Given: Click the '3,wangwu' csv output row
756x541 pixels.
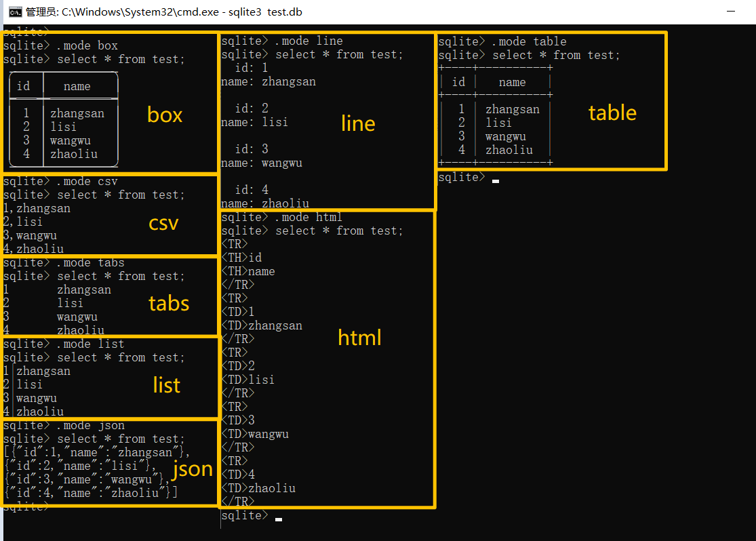Looking at the screenshot, I should tap(30, 235).
